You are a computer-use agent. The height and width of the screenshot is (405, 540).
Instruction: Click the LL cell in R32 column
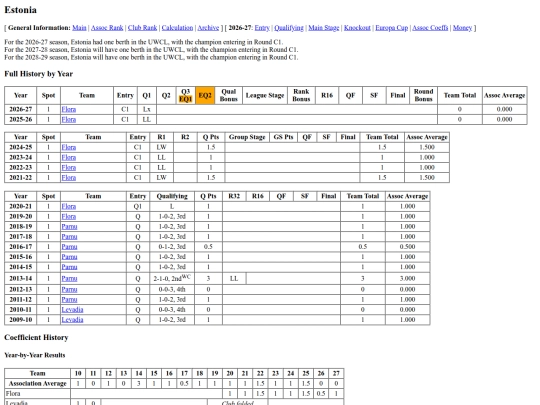click(x=234, y=278)
